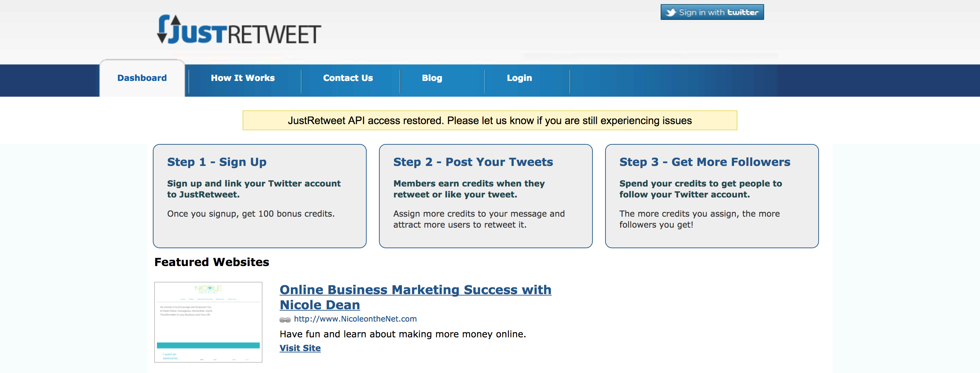The image size is (980, 373).
Task: Click the JustRetweet logo
Action: pos(239,29)
